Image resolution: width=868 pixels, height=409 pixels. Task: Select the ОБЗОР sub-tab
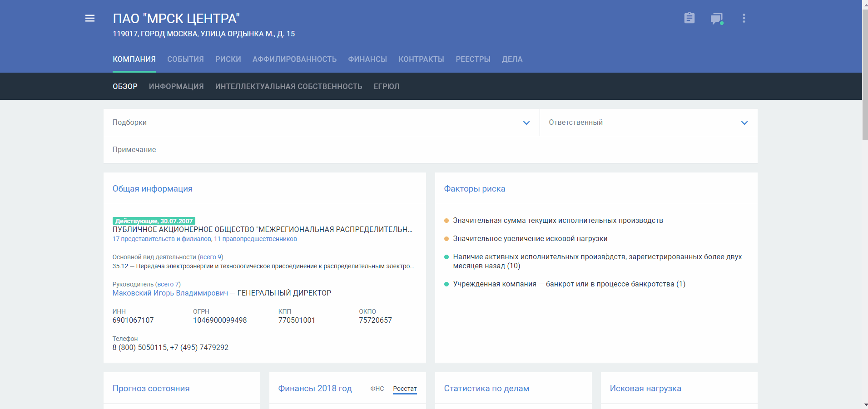point(125,86)
